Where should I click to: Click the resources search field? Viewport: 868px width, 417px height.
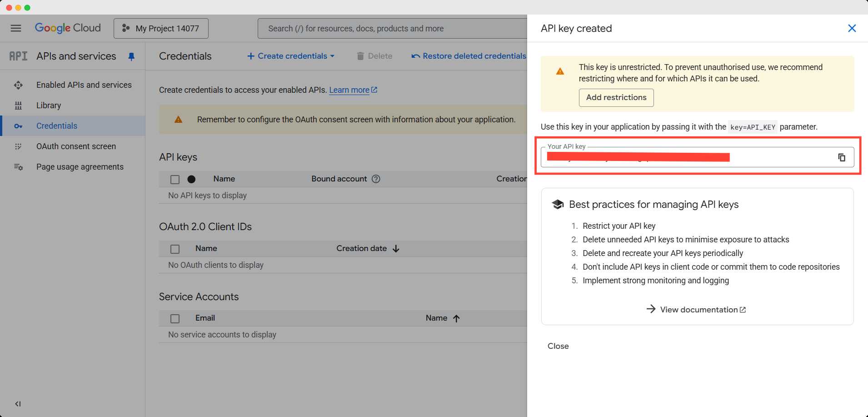392,28
